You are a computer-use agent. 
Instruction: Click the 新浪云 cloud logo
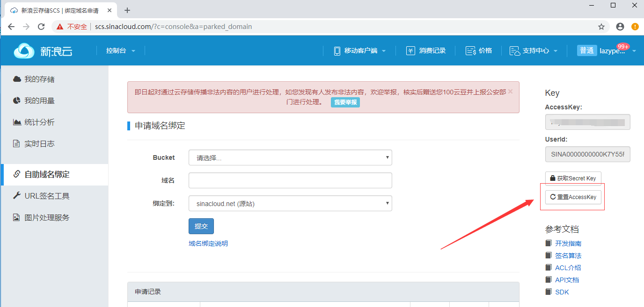pyautogui.click(x=43, y=51)
